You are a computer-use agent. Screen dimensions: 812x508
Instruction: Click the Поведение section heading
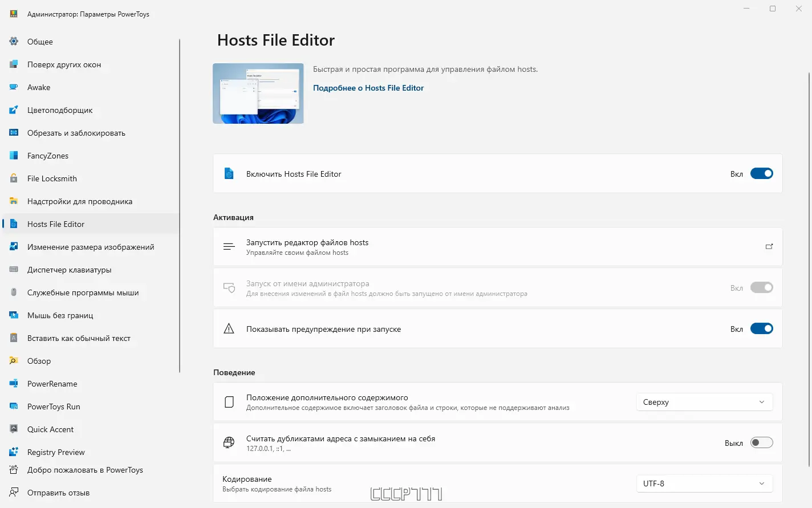pos(234,372)
